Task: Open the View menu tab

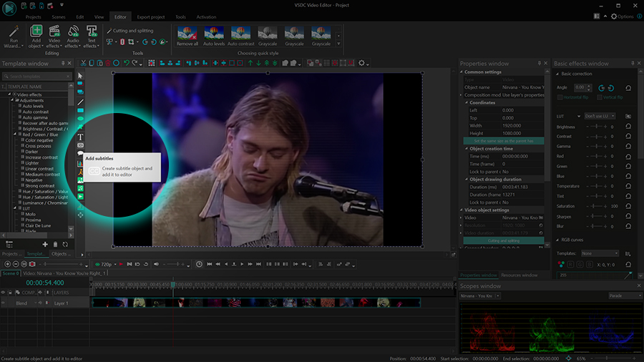Action: point(99,17)
